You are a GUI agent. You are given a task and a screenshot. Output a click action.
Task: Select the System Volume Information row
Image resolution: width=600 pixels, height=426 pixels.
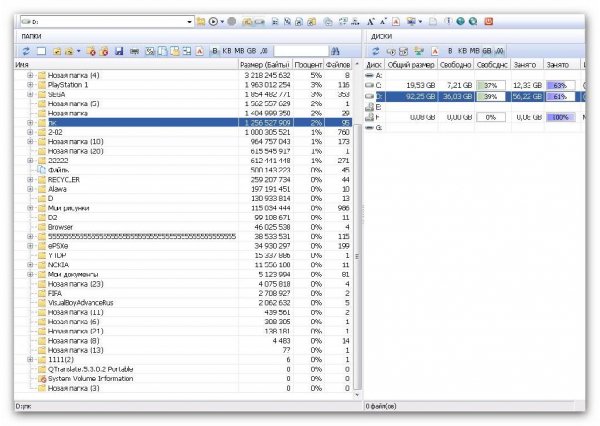click(183, 379)
